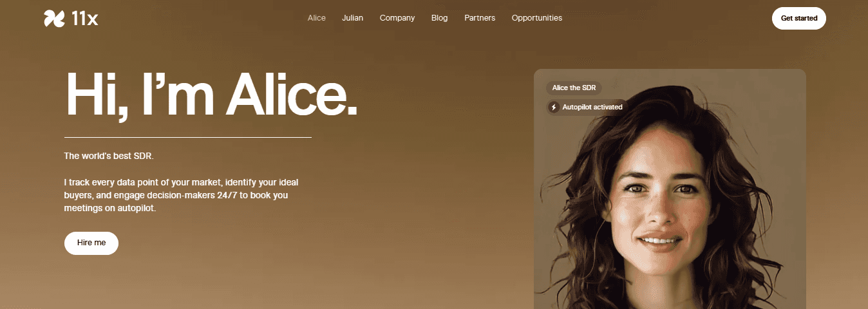Click the "I track every data point" paragraph
The image size is (868, 309).
tap(182, 195)
